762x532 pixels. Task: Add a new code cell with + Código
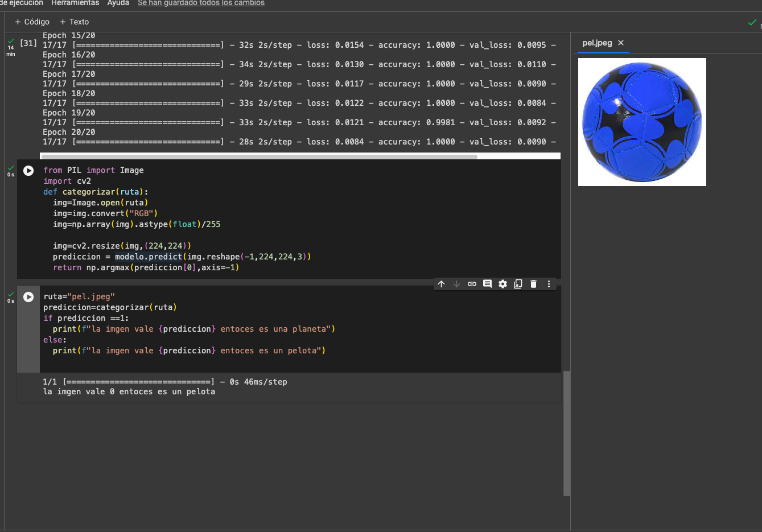click(x=32, y=22)
